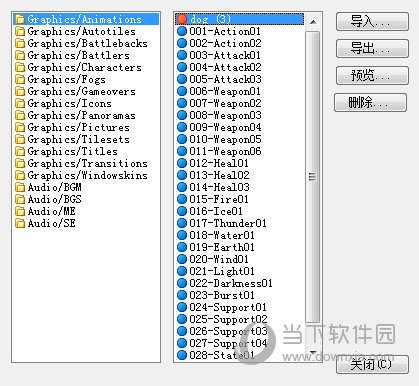
Task: Click the folder icon beside Audio/SE
Action: 20,223
